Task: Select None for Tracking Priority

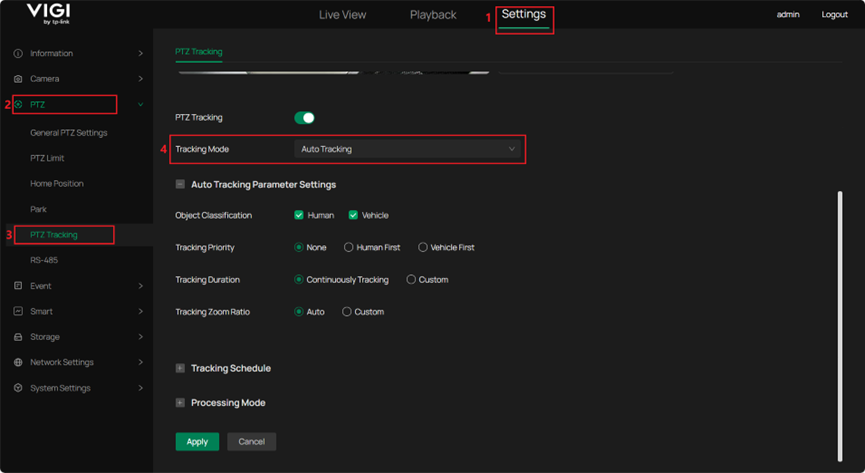Action: point(299,247)
